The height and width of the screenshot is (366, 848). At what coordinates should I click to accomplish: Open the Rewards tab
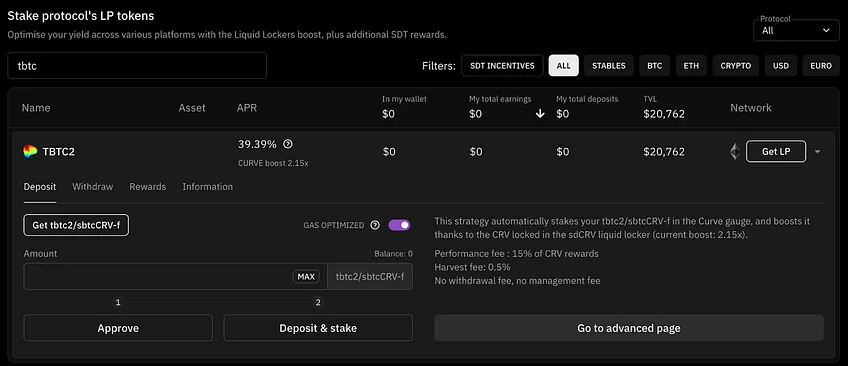(x=148, y=187)
